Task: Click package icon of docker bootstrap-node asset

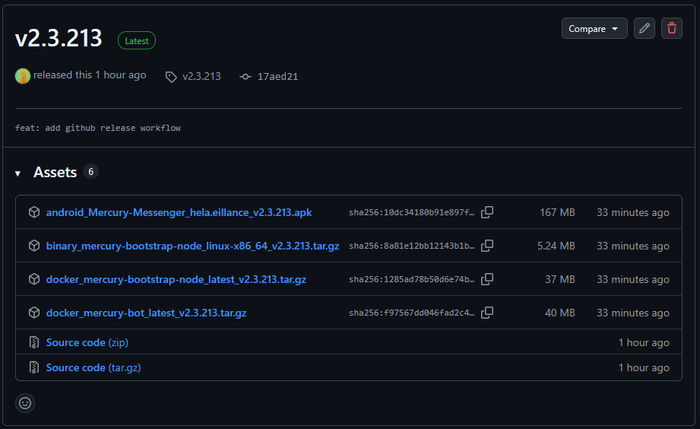Action: [x=34, y=279]
